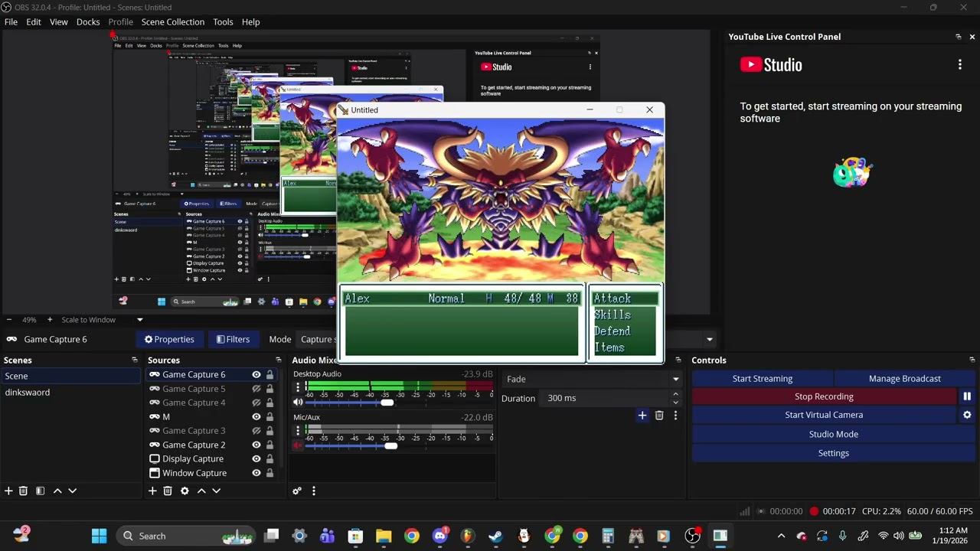980x551 pixels.
Task: Open virtual camera settings gear
Action: click(967, 415)
